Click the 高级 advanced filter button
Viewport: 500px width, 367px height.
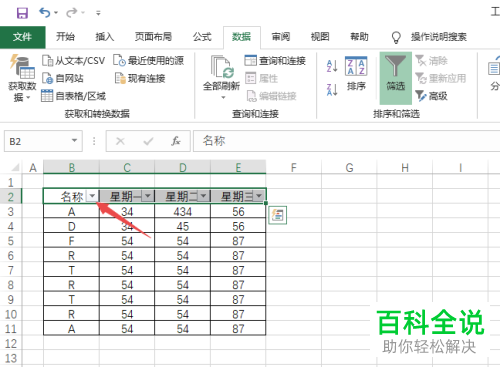pyautogui.click(x=431, y=96)
